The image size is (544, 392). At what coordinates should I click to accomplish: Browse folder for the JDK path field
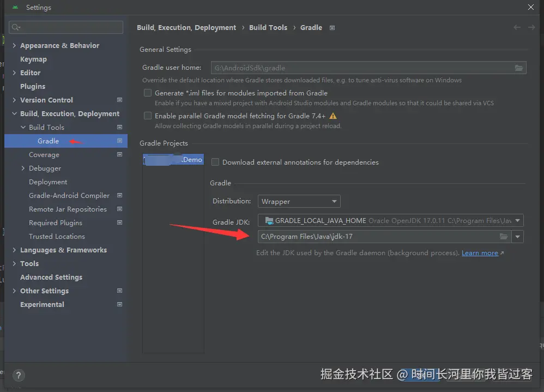coord(504,237)
